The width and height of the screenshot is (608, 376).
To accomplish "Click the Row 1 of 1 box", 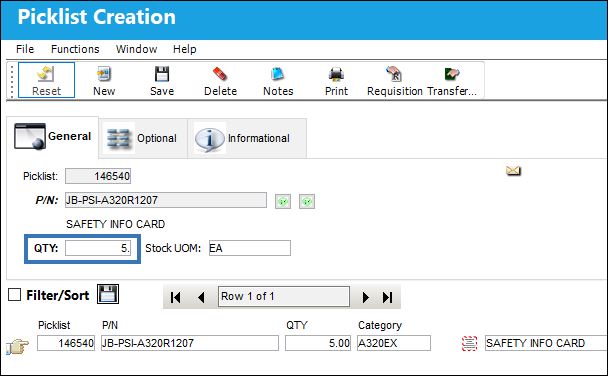I will click(x=284, y=297).
